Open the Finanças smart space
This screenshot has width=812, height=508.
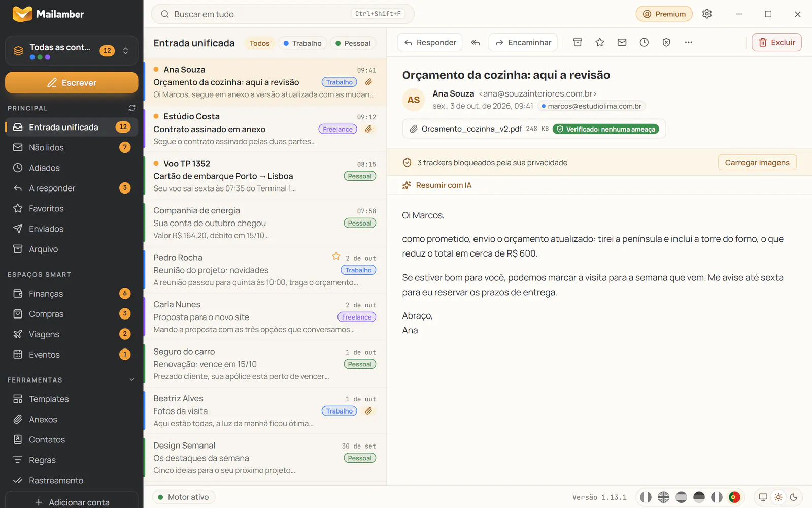pyautogui.click(x=72, y=294)
